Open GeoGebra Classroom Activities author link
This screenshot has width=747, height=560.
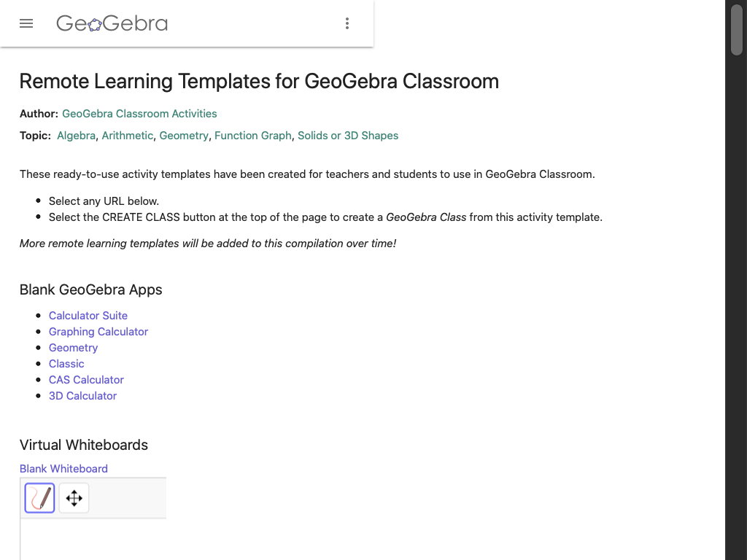(139, 114)
